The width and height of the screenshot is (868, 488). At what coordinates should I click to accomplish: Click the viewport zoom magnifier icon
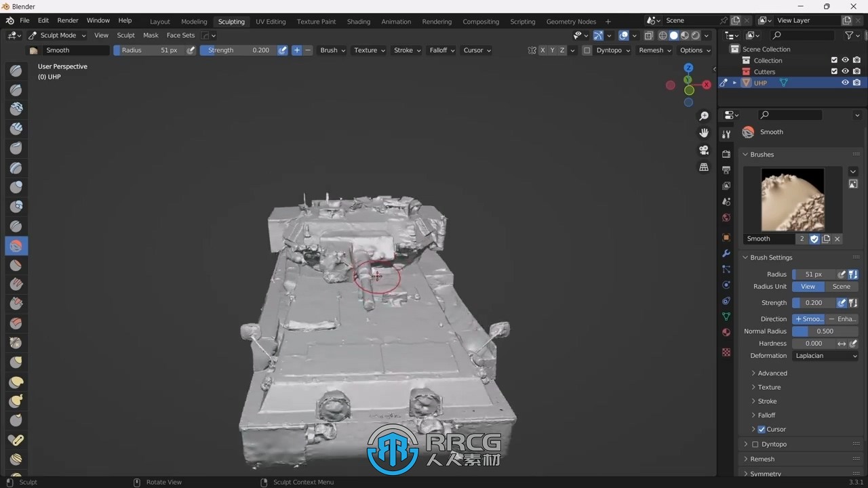(704, 116)
